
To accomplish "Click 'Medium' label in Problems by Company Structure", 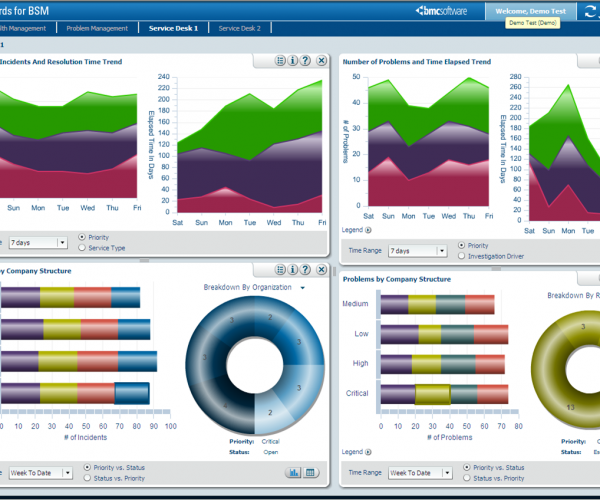I will (355, 304).
